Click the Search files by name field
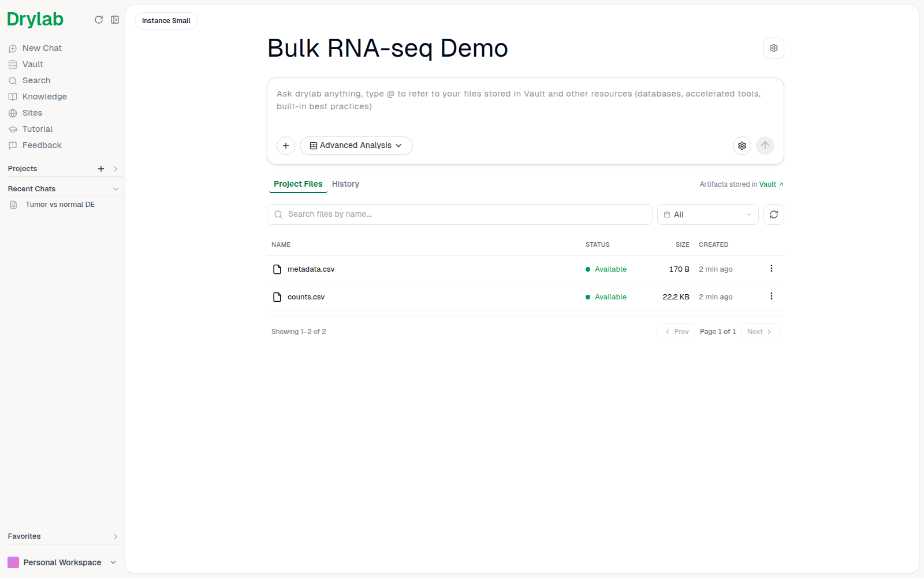Screen dimensions: 924x578 click(x=459, y=214)
